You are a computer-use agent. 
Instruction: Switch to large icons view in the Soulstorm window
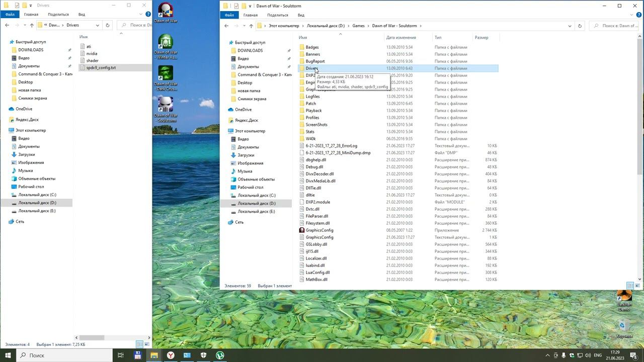coord(637,286)
